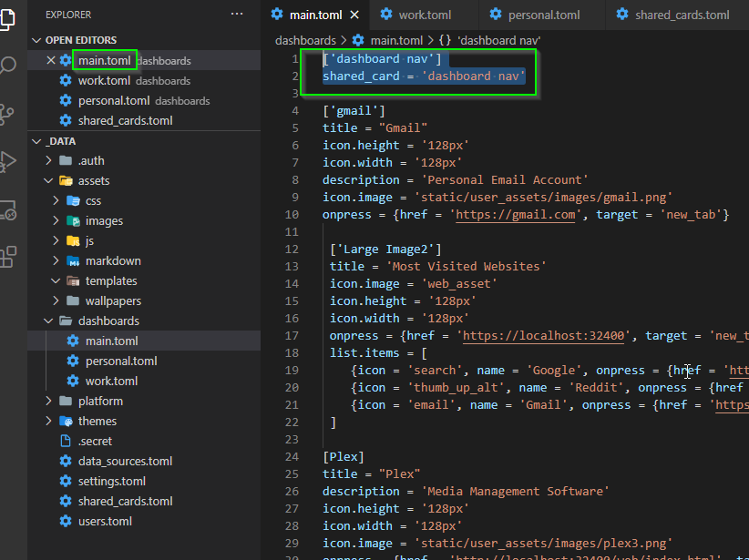Open Remote Explorer view icon

[x=7, y=209]
